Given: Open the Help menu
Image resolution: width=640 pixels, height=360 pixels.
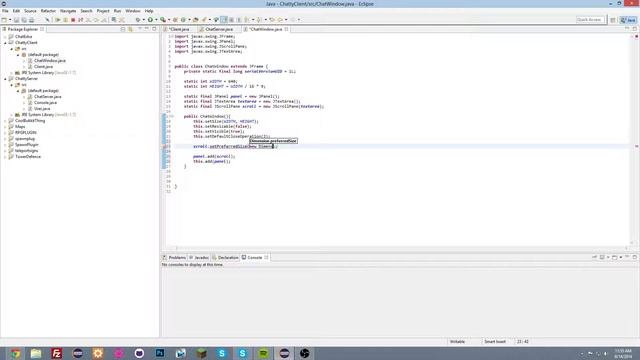Looking at the screenshot, I should pos(149,11).
